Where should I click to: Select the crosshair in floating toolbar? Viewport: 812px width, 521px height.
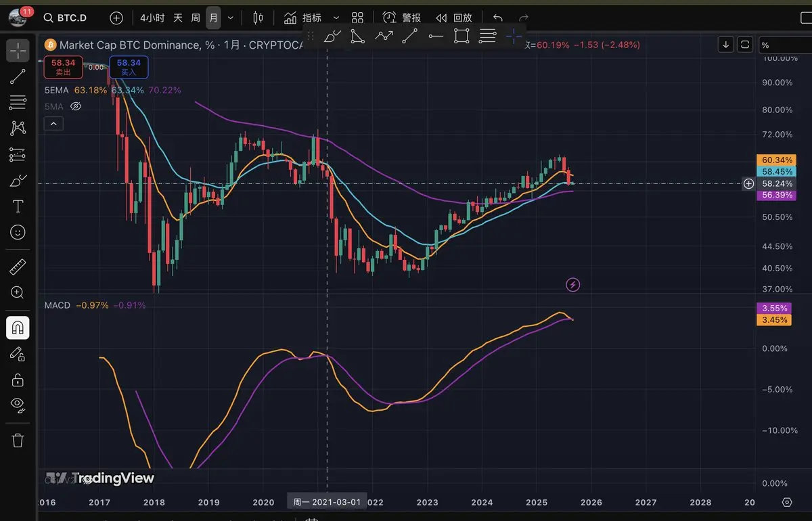pyautogui.click(x=514, y=37)
